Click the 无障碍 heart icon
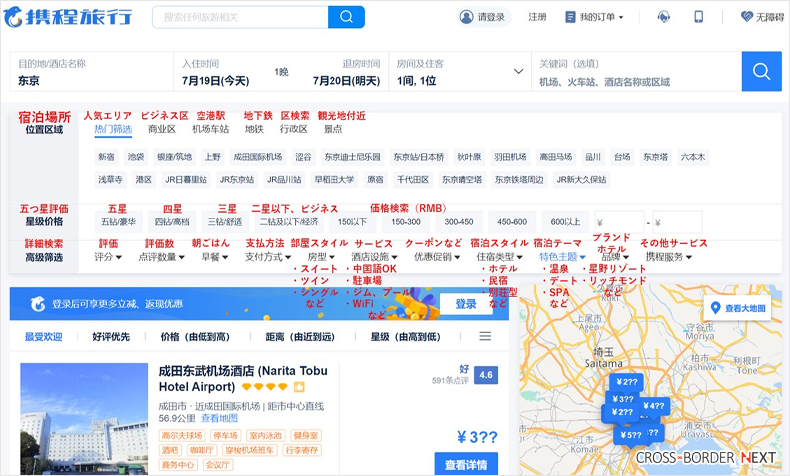This screenshot has width=790, height=476. tap(747, 17)
